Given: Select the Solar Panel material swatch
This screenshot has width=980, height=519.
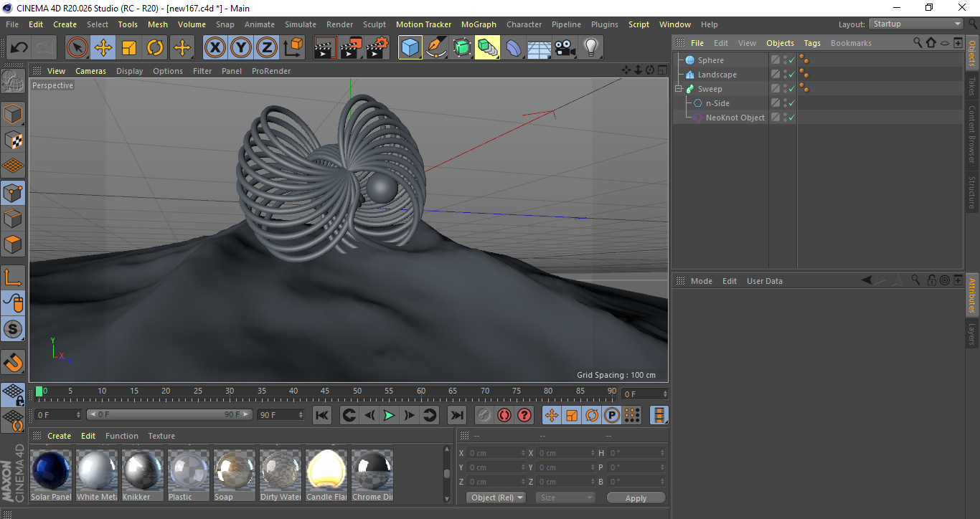Looking at the screenshot, I should [51, 476].
